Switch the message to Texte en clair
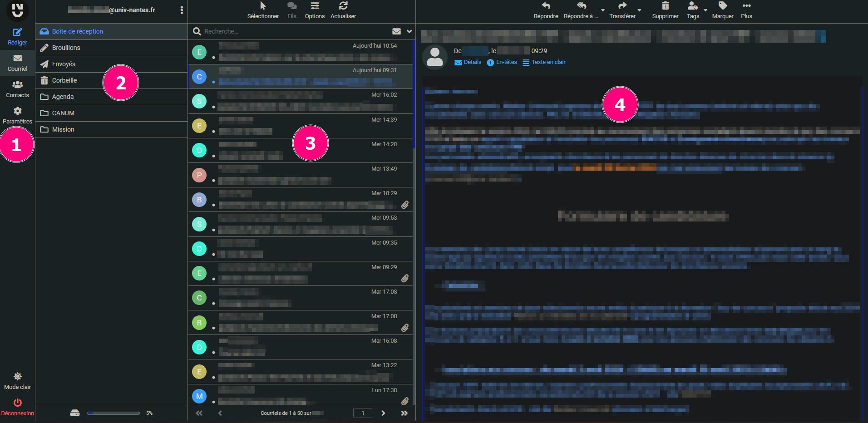 pyautogui.click(x=548, y=62)
